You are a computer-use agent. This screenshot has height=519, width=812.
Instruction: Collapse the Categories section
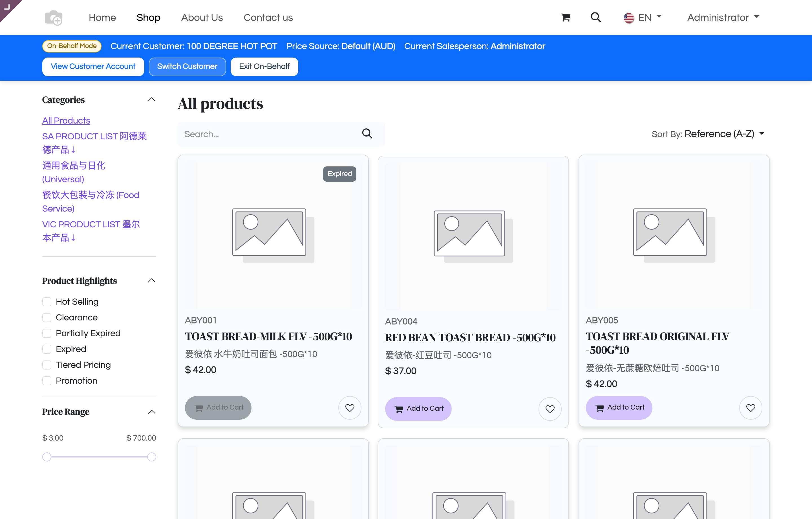152,100
